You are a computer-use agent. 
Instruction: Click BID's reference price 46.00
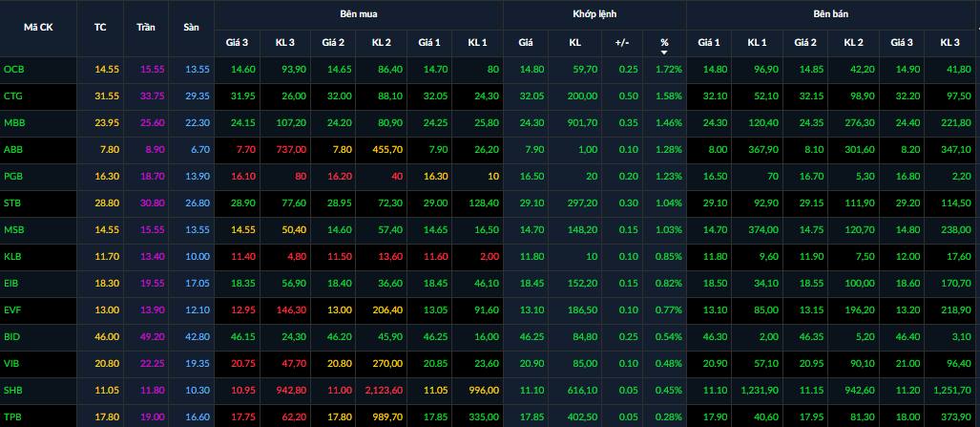point(107,337)
